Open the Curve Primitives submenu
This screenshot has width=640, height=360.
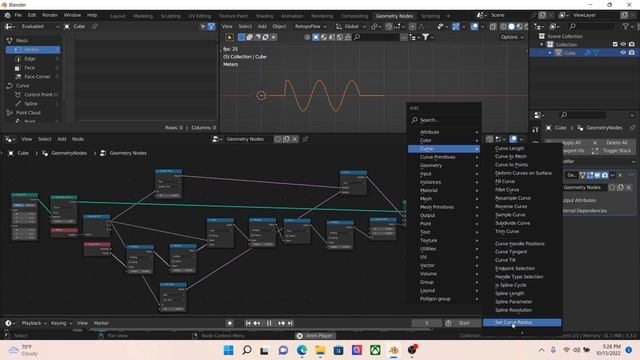[x=444, y=157]
